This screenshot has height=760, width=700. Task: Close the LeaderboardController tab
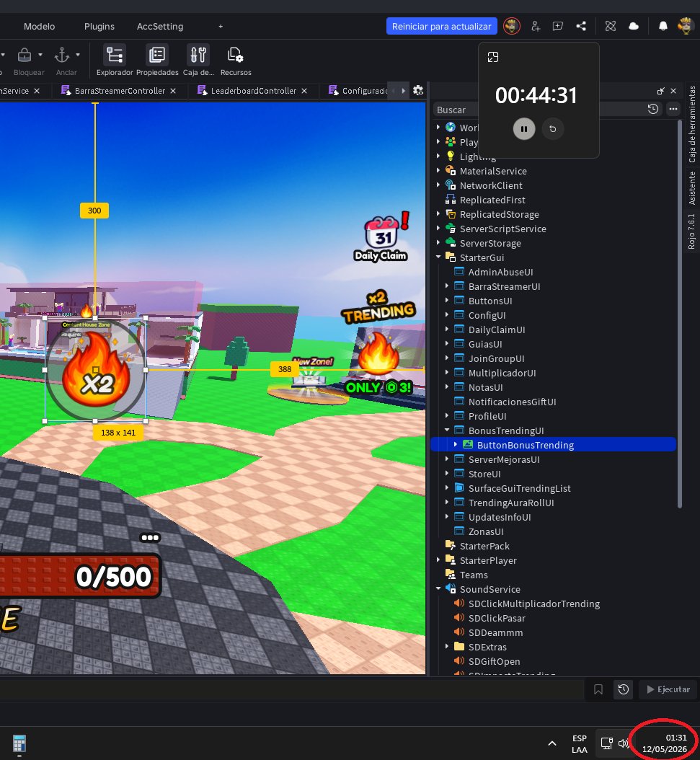(304, 91)
